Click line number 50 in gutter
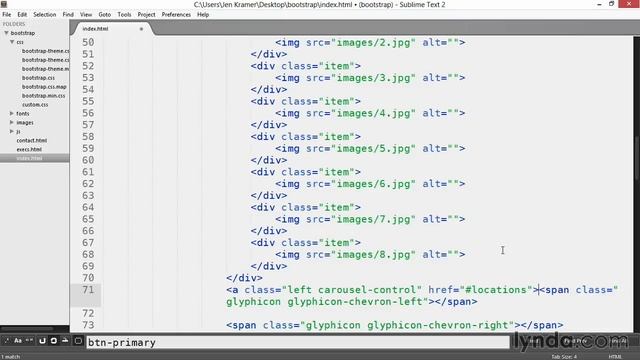This screenshot has width=640, height=360. pos(88,42)
